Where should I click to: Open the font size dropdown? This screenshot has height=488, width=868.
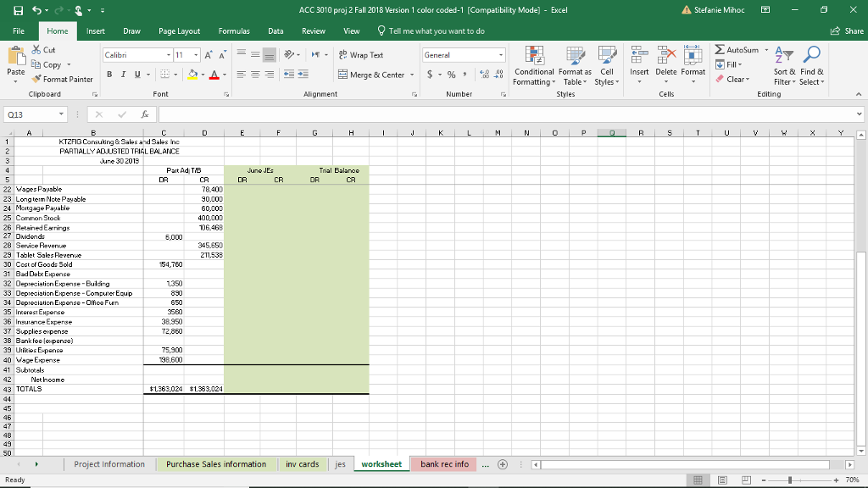[196, 55]
